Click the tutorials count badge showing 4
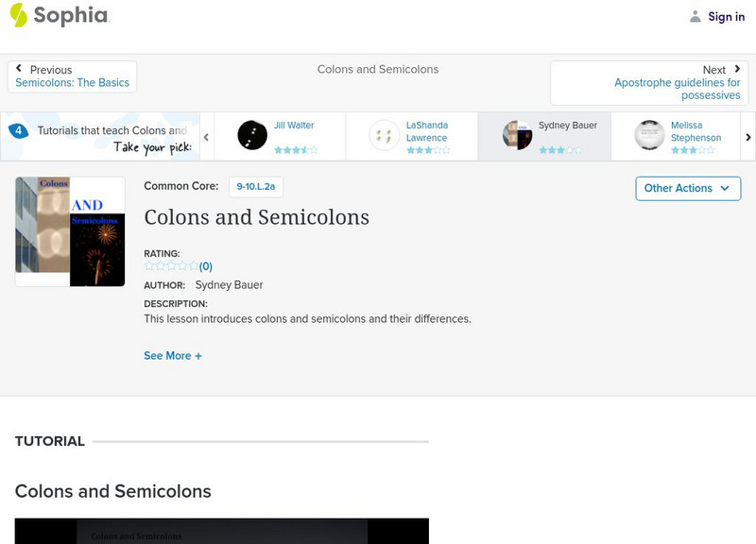 click(18, 131)
